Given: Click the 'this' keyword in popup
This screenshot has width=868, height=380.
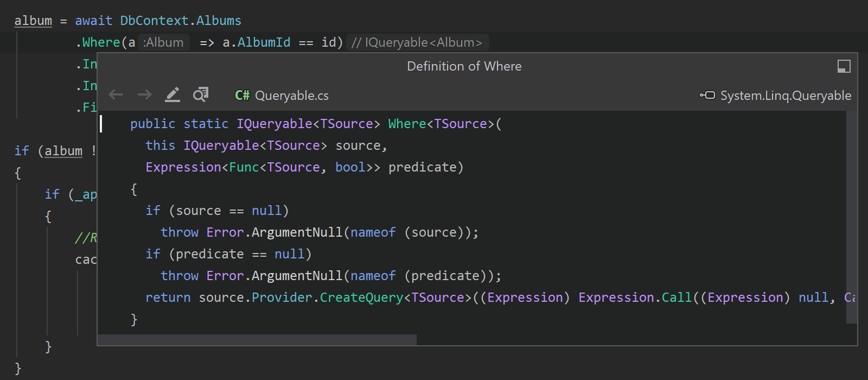Looking at the screenshot, I should pyautogui.click(x=160, y=145).
